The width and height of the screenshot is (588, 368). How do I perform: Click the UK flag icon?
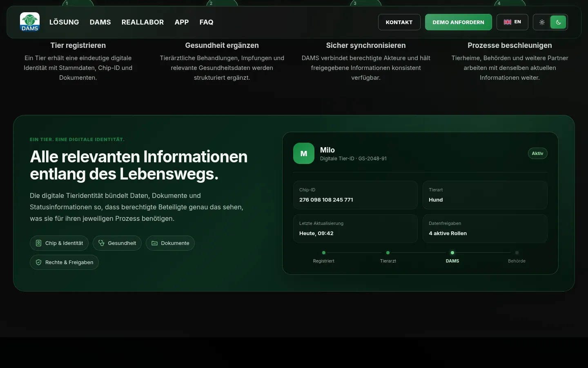click(508, 22)
